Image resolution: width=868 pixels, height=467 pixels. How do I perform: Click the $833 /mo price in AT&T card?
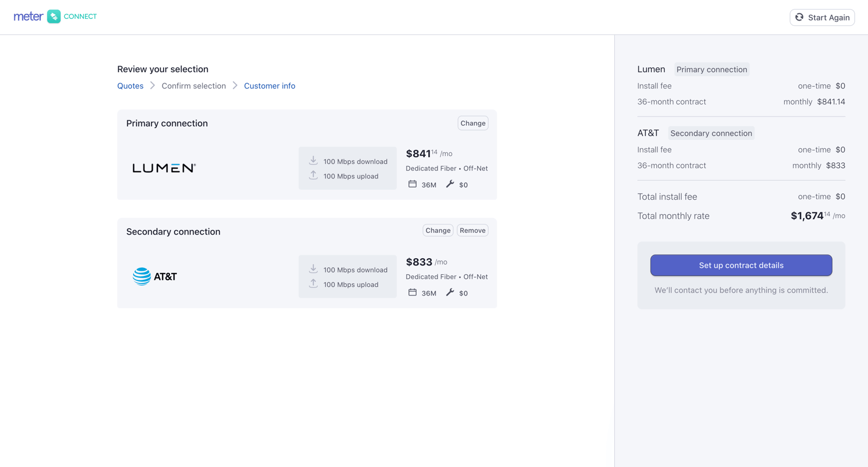427,262
